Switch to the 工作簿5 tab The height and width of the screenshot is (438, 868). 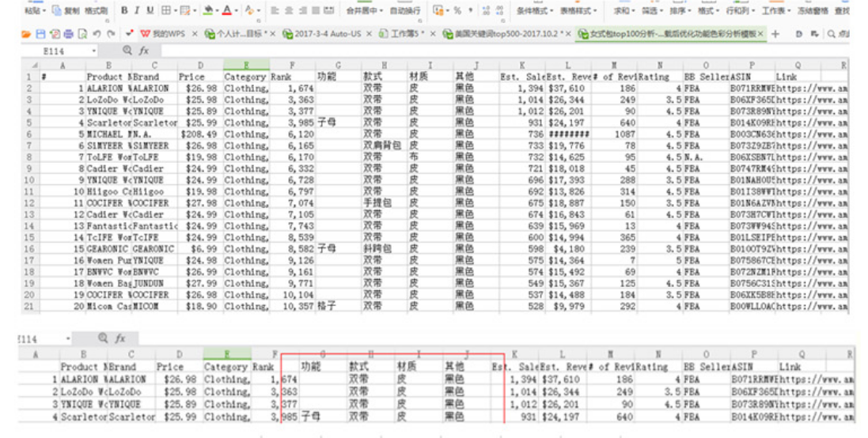407,34
